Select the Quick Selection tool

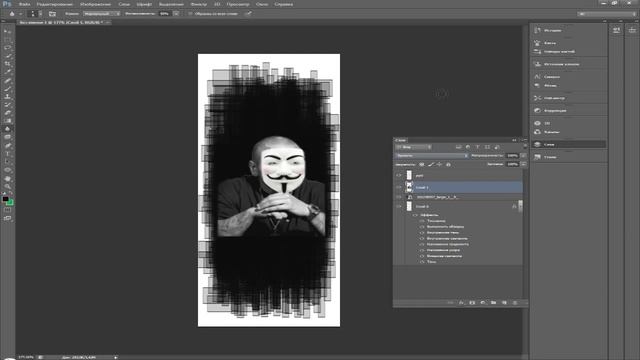(7, 56)
